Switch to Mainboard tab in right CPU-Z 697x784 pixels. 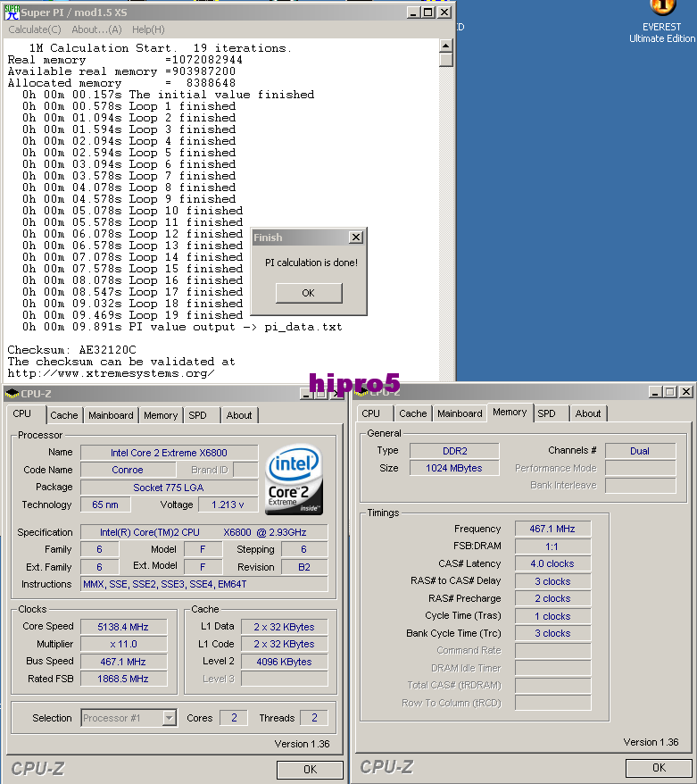(460, 413)
